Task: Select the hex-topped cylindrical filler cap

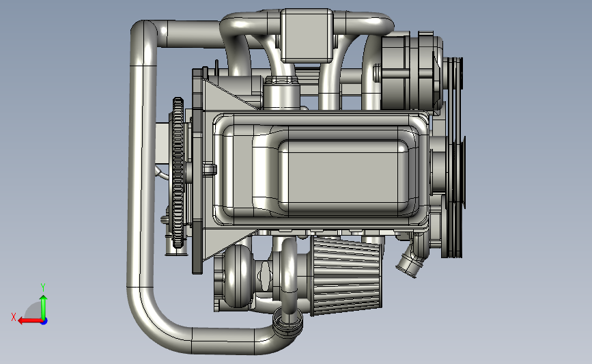Action: click(282, 92)
